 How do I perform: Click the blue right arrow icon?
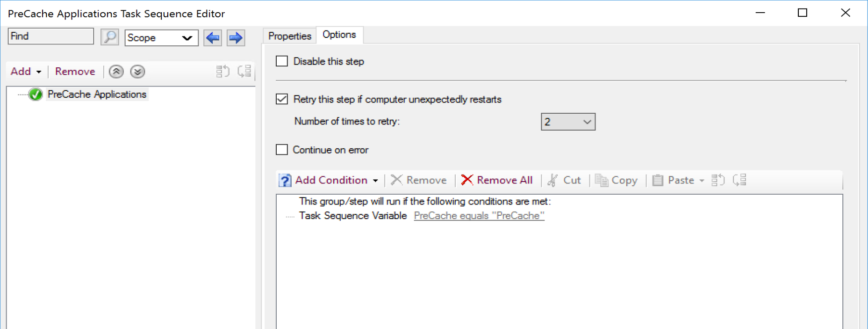[236, 37]
